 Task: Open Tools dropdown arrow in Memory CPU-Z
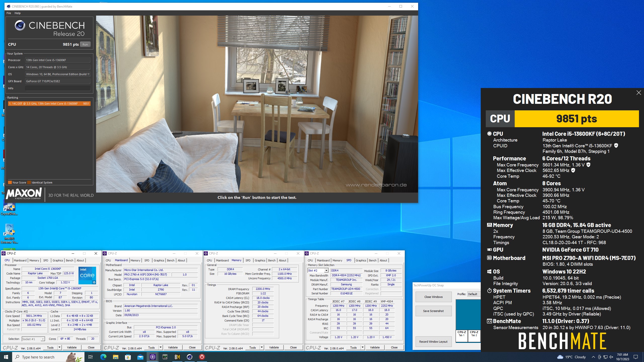tap(262, 347)
